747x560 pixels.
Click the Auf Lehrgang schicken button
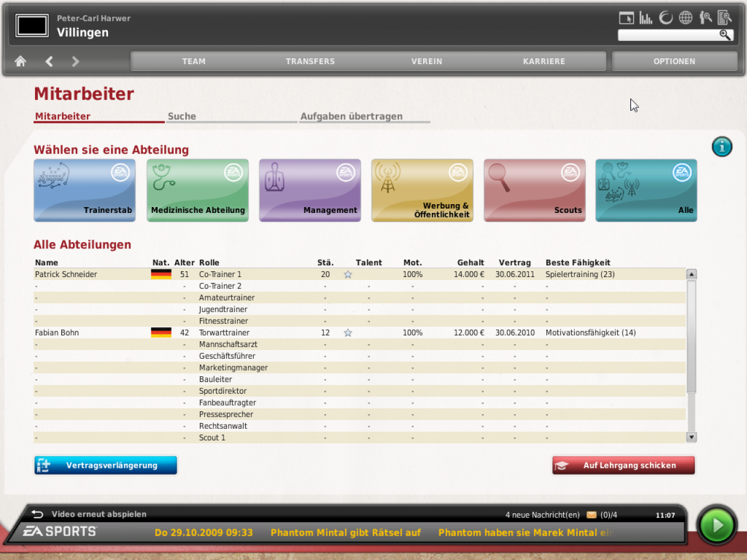point(623,466)
